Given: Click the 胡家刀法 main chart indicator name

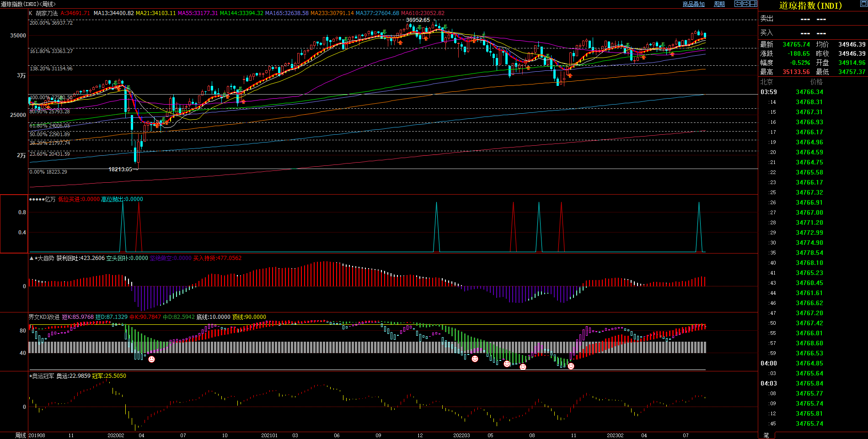Looking at the screenshot, I should pos(47,13).
